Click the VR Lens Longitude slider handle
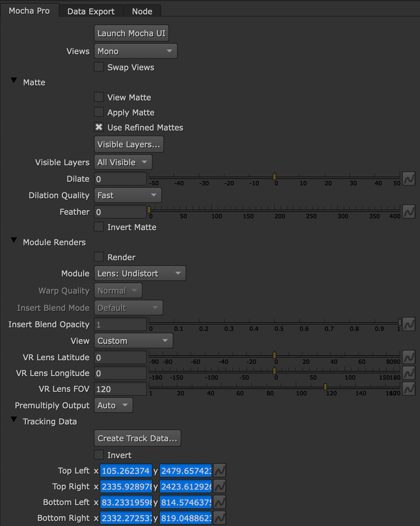The image size is (420, 526). coord(274,371)
